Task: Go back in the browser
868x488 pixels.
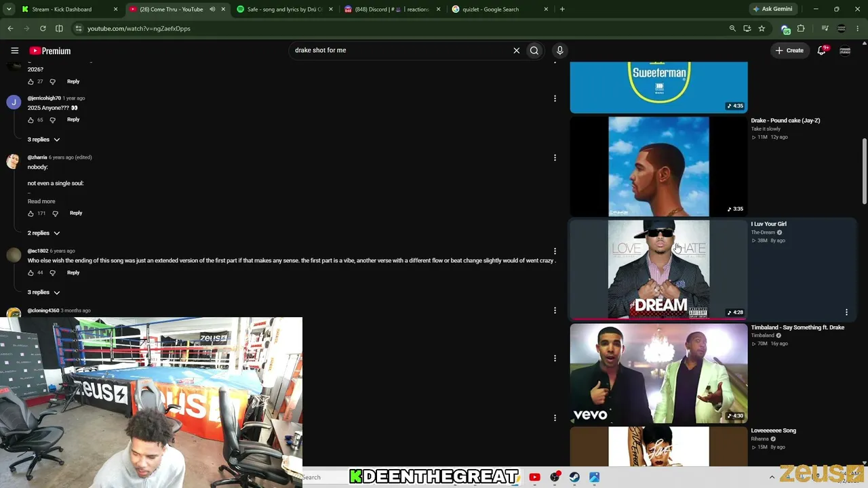Action: coord(10,28)
